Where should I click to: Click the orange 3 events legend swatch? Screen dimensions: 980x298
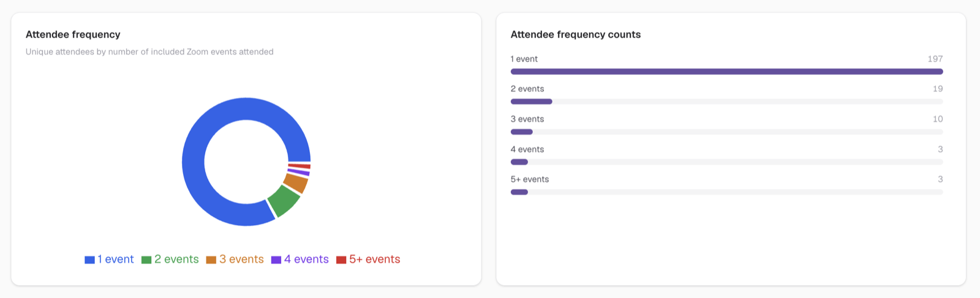(x=211, y=260)
